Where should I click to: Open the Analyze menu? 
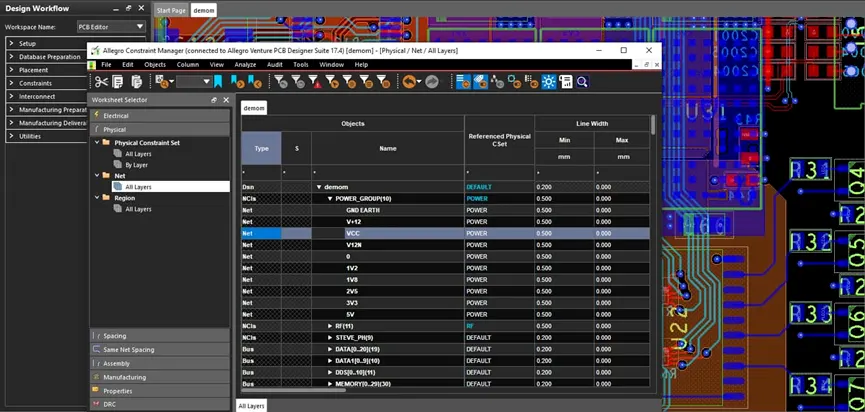coord(244,64)
